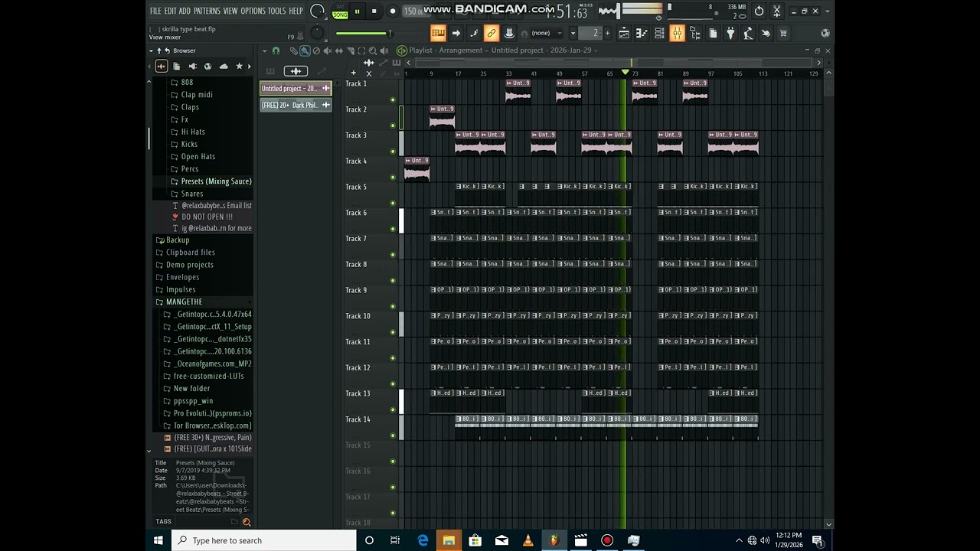Enable the magnet snap tool in Playlist
Image resolution: width=980 pixels, height=551 pixels.
pos(276,51)
